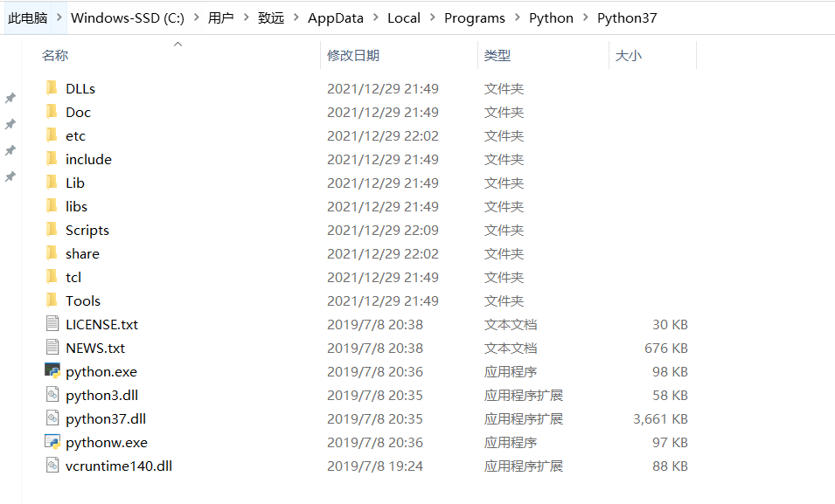Click the libs folder icon
Viewport: 835px width, 504px height.
pyautogui.click(x=52, y=205)
